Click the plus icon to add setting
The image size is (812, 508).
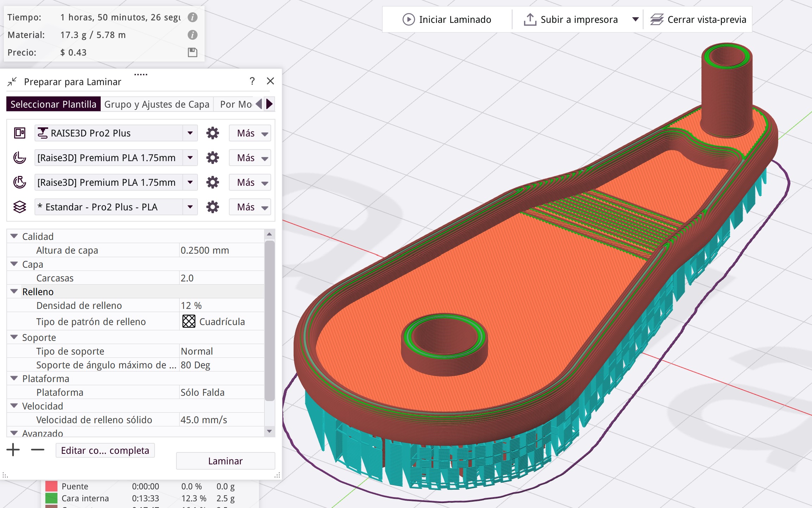click(13, 450)
